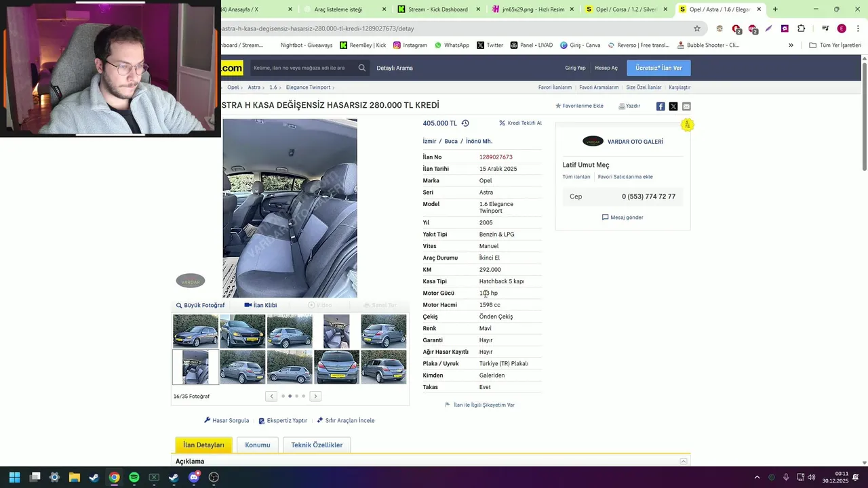Select the Konumu tab

pyautogui.click(x=258, y=445)
